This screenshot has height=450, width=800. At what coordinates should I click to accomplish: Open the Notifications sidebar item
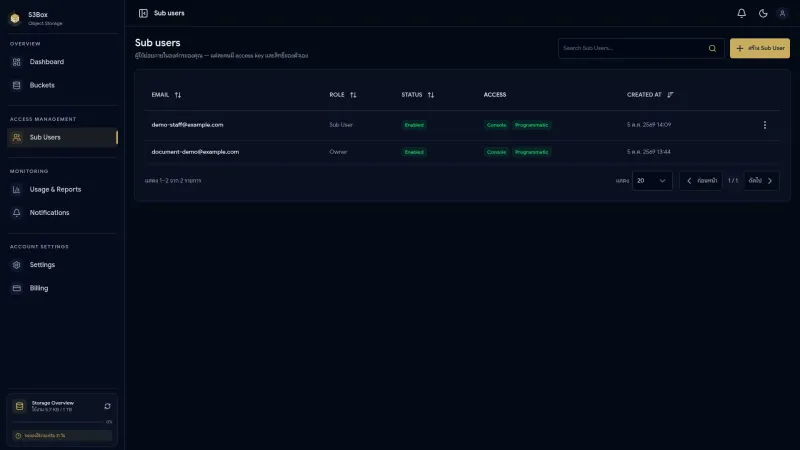62,213
